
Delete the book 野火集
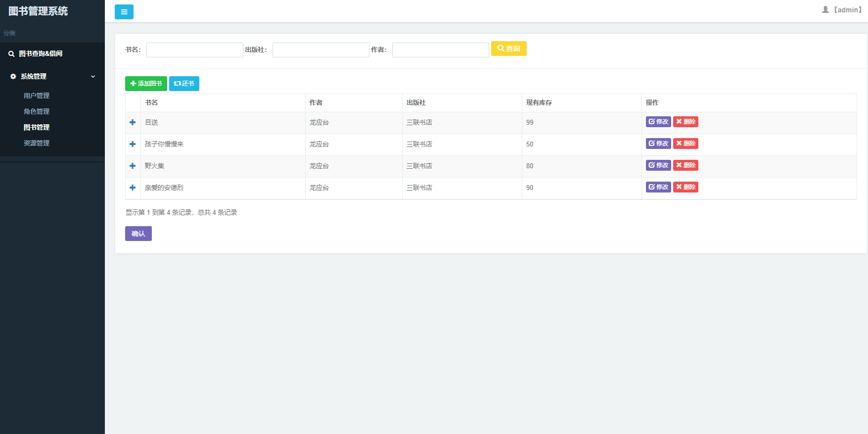pos(685,165)
